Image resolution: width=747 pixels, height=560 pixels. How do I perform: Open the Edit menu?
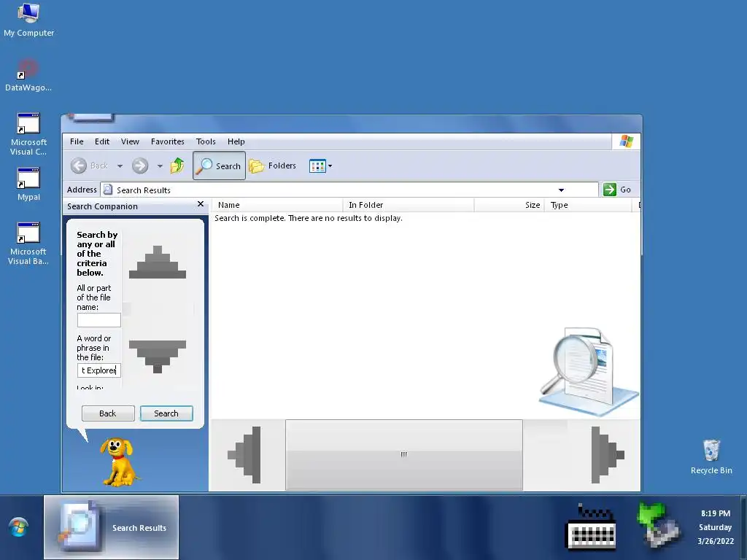point(102,141)
